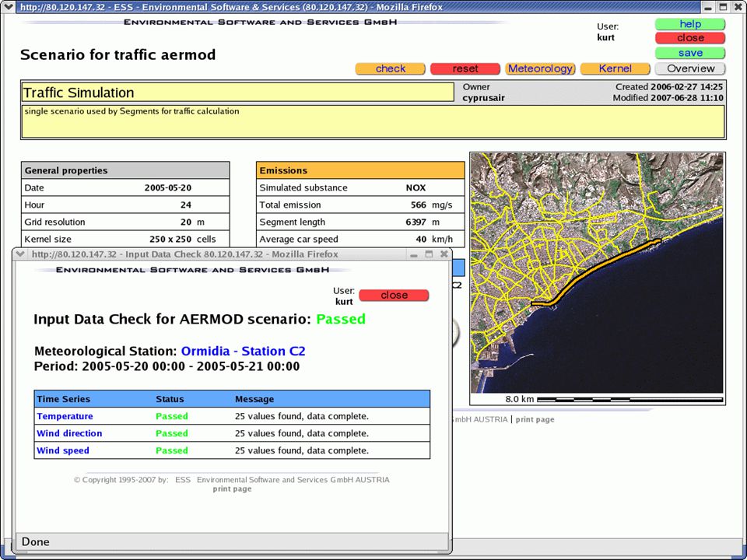
Task: Select the Date value 2005-05-20
Action: 168,187
